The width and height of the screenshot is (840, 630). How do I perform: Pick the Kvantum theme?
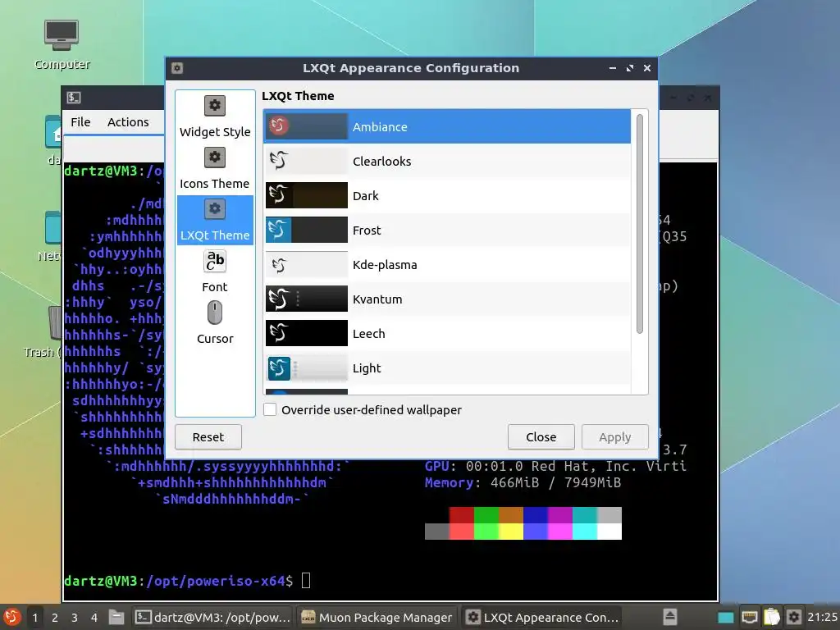[x=447, y=299]
